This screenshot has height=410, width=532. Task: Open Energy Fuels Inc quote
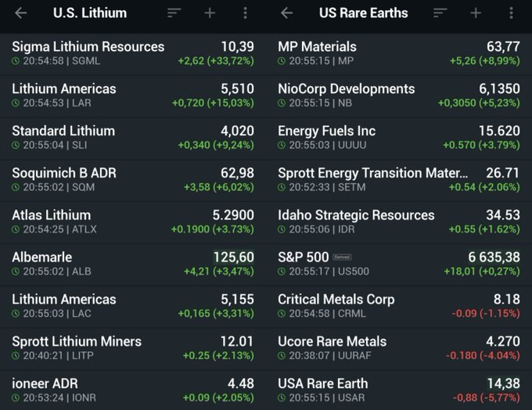399,138
